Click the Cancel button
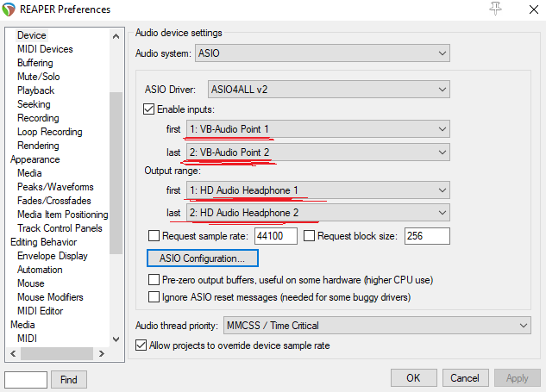 click(x=465, y=378)
